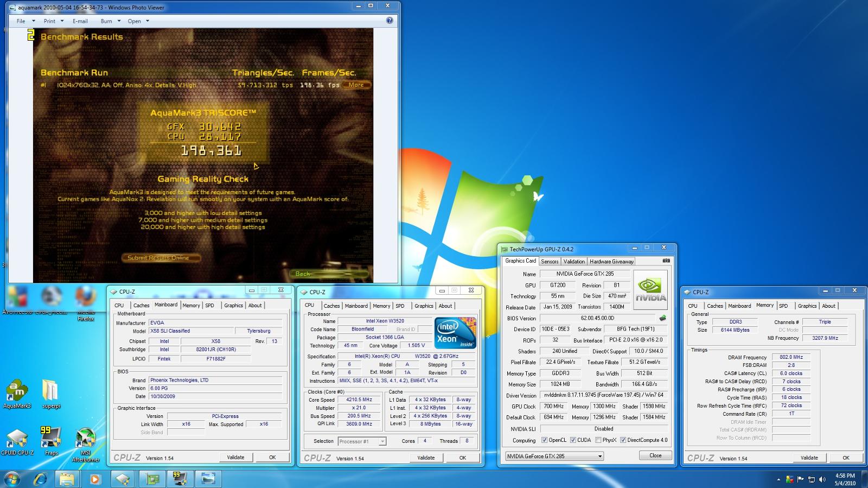
Task: Open the Photo Viewer Open menu
Action: 138,21
